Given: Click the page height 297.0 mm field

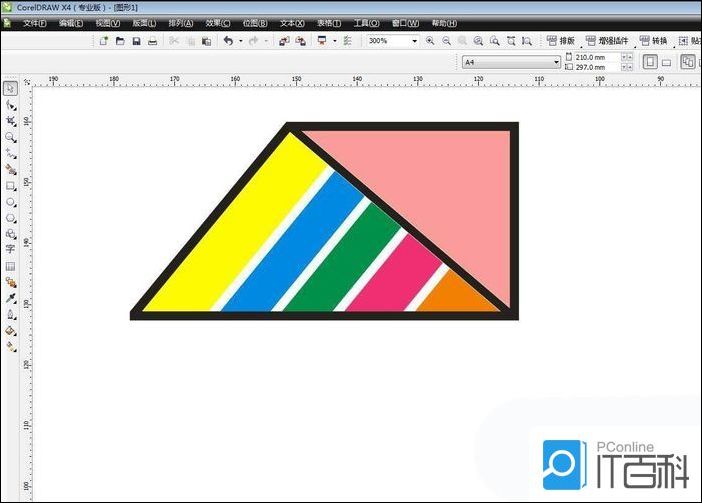Looking at the screenshot, I should (x=596, y=67).
